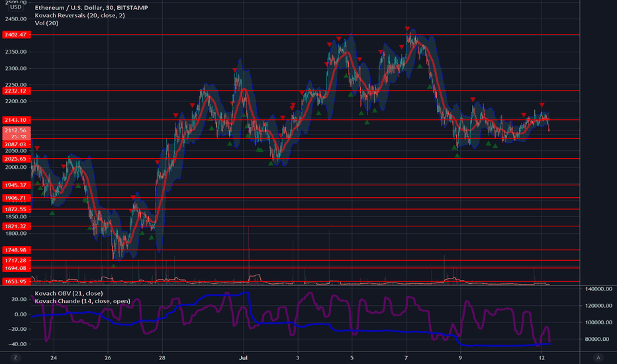617x364 pixels.
Task: Click the 1906.71 horizontal line price label
Action: click(x=16, y=198)
